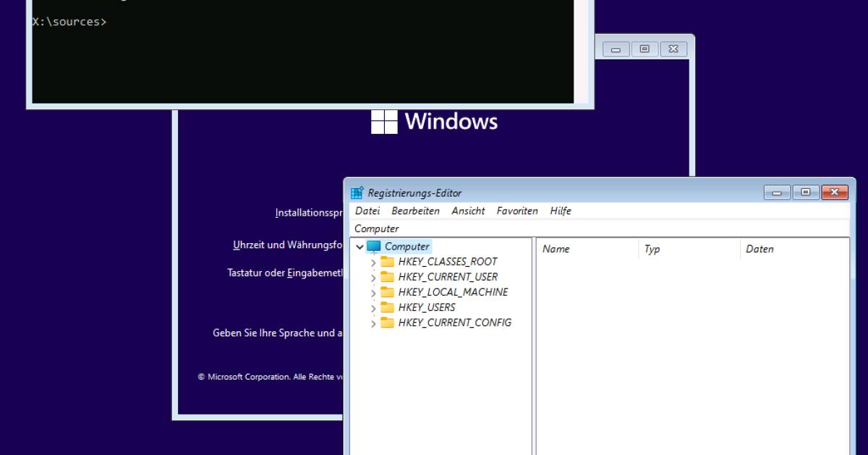
Task: Expand the HKEY_CURRENT_USER key
Action: click(373, 278)
